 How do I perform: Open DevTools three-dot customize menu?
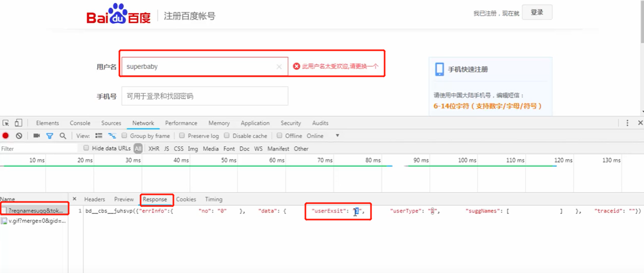(x=627, y=123)
